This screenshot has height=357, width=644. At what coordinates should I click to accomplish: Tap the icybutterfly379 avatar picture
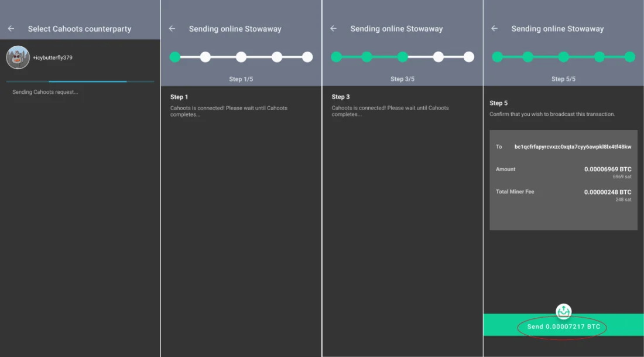pos(18,57)
